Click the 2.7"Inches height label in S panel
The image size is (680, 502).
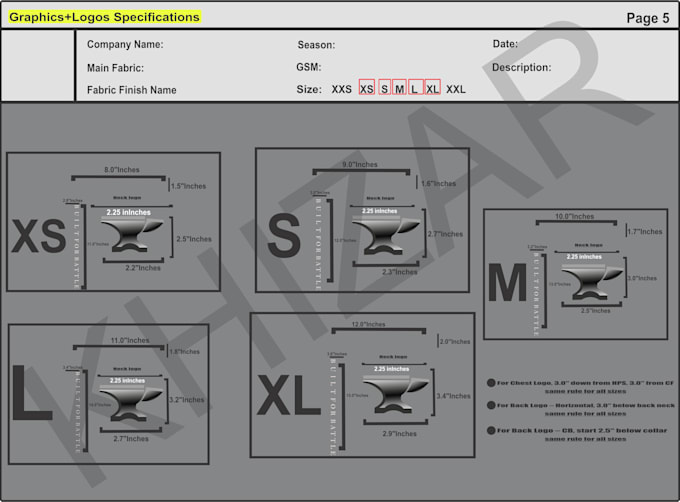click(x=445, y=234)
